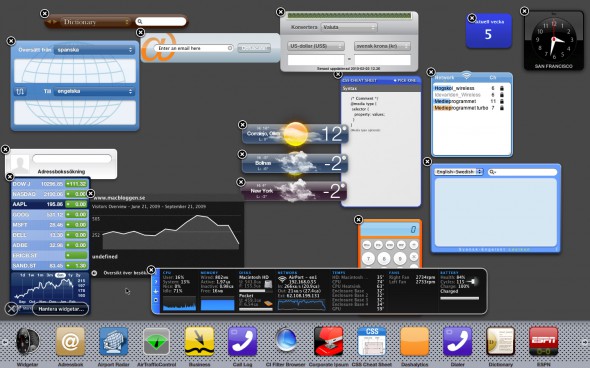Open the English>Swedish dropdown

pyautogui.click(x=458, y=172)
